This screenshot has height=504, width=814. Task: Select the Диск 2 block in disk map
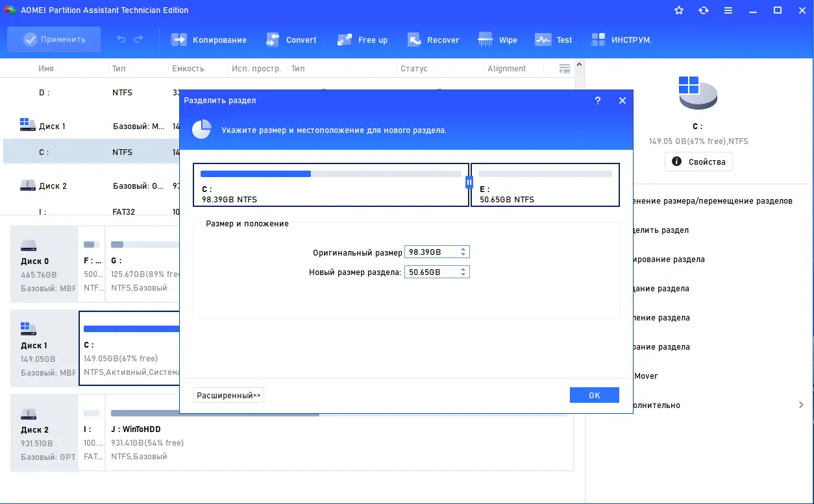tap(44, 433)
